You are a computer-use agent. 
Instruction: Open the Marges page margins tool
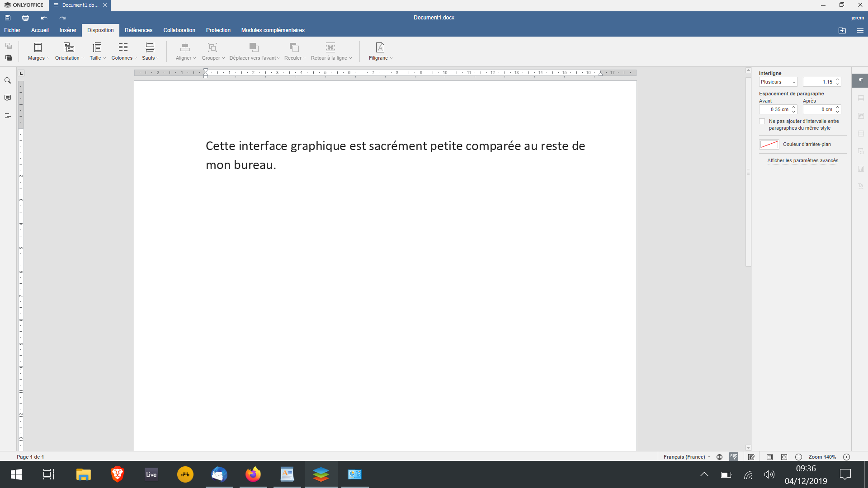(x=38, y=52)
